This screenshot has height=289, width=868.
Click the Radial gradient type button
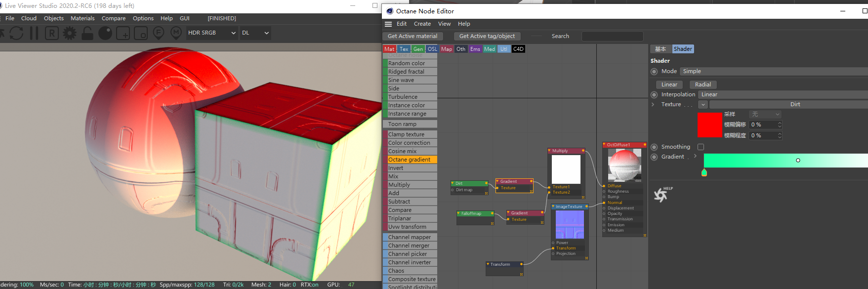pos(703,84)
